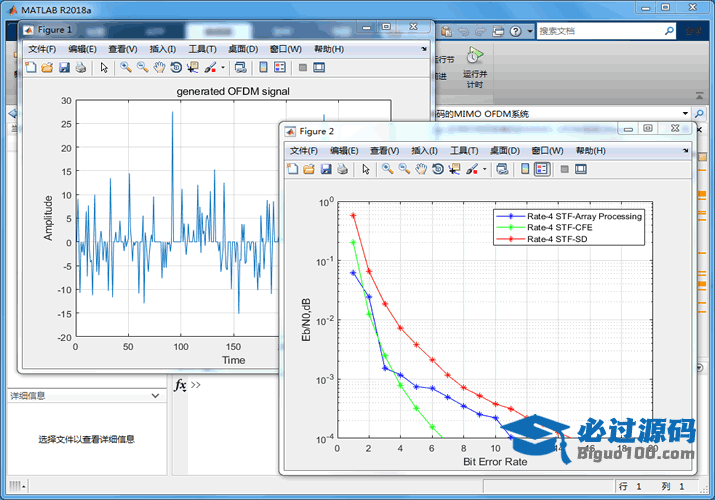Viewport: 715px width, 500px height.
Task: Click Show Plot Tools icon in Figure 1
Action: 319,67
